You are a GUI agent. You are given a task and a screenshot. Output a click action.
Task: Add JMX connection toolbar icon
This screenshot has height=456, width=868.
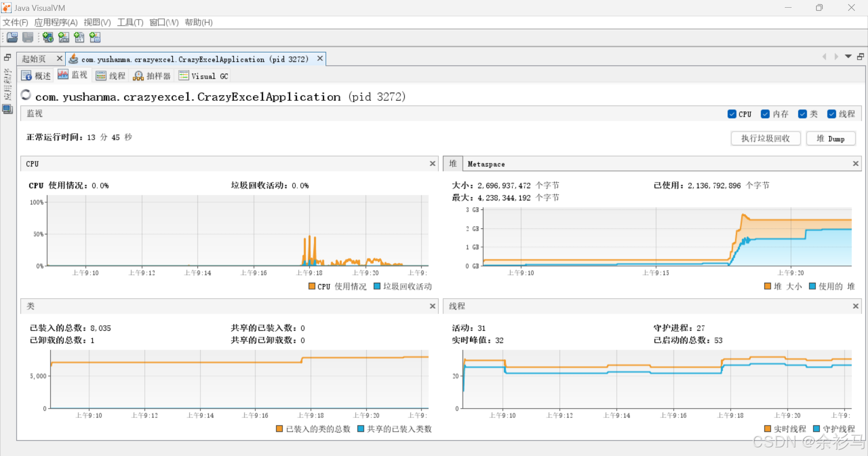[64, 38]
